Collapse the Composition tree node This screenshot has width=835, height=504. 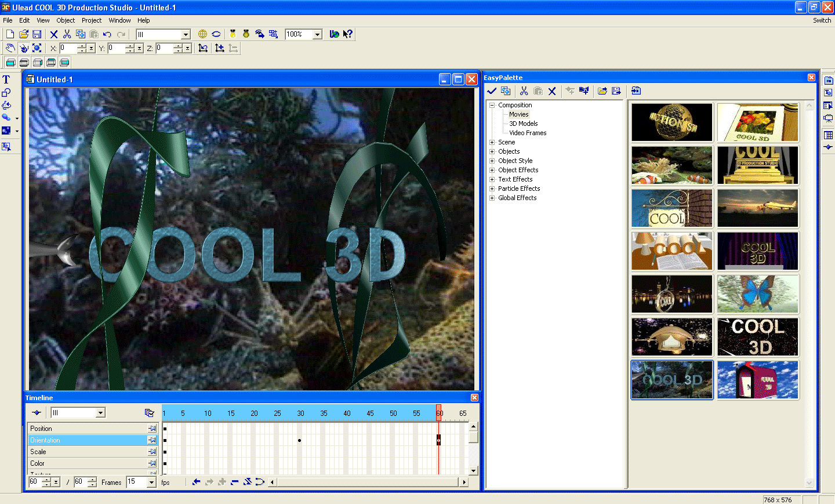492,105
